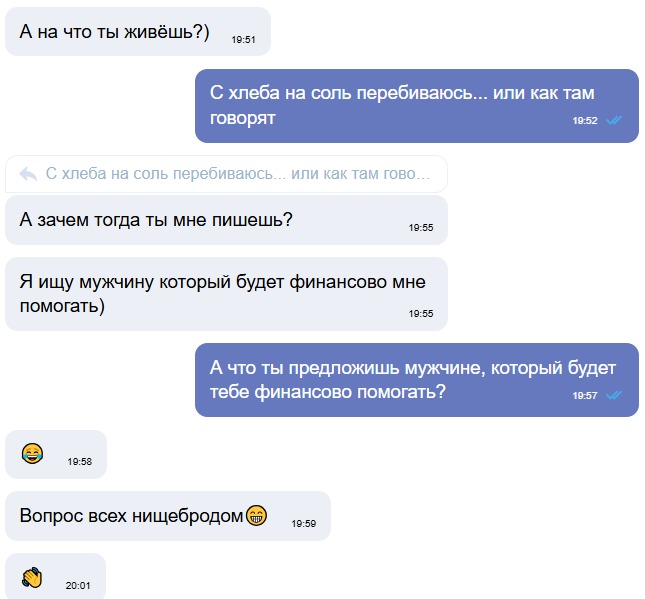Click the 19:58 timestamp next to laughing emoji
Viewport: 645px width, 599px height.
pos(80,462)
